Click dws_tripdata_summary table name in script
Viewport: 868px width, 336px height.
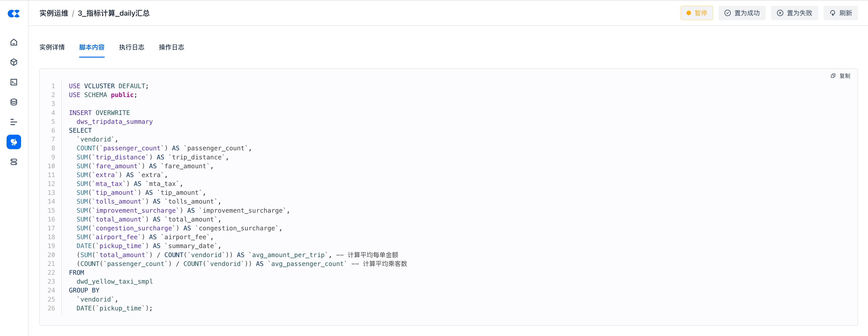pos(115,122)
